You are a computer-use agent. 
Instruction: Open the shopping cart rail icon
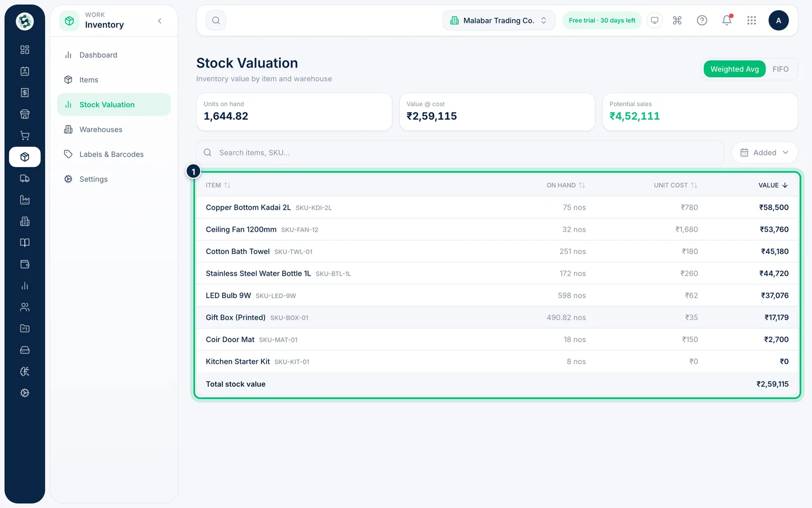pyautogui.click(x=24, y=136)
